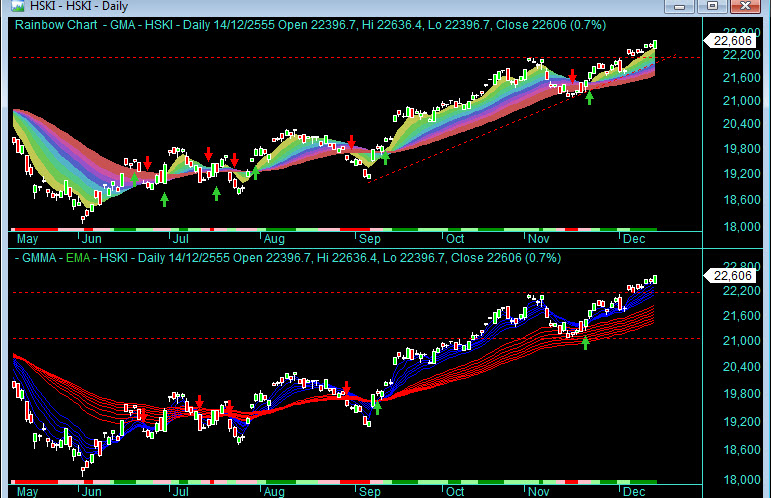This screenshot has width=771, height=498.
Task: Click 'Jun' on the GMMA pane date axis
Action: [91, 492]
